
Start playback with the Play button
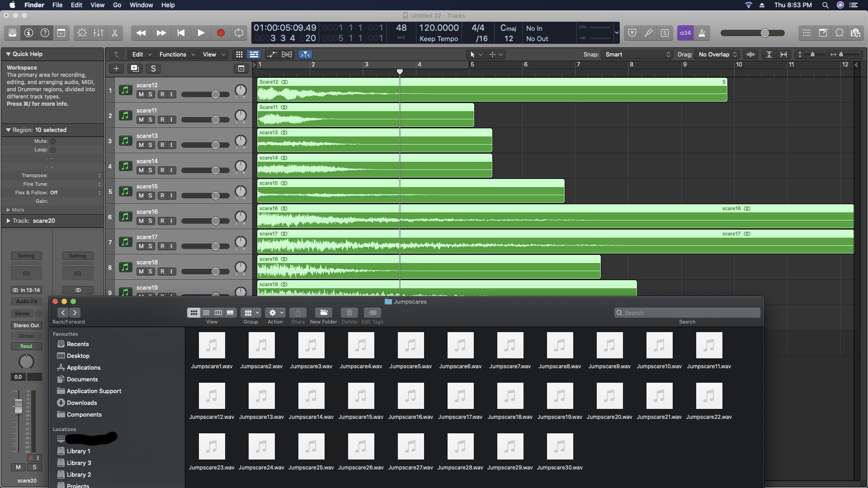201,33
